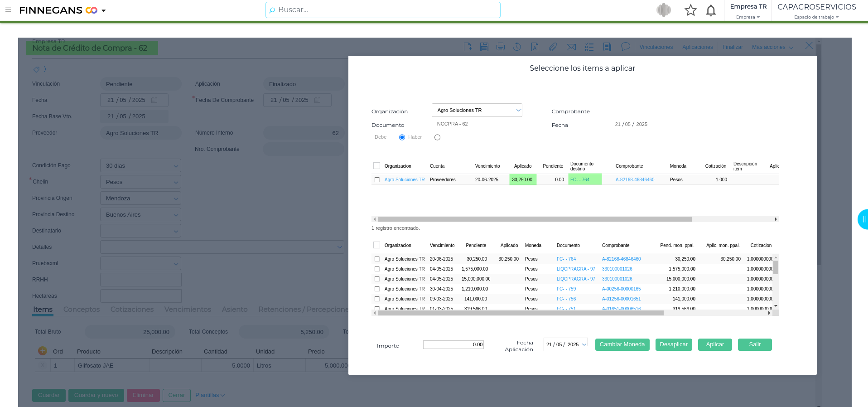The image size is (868, 407).
Task: Tick the checkbox for the 1,575,000.00 row
Action: coord(377,269)
